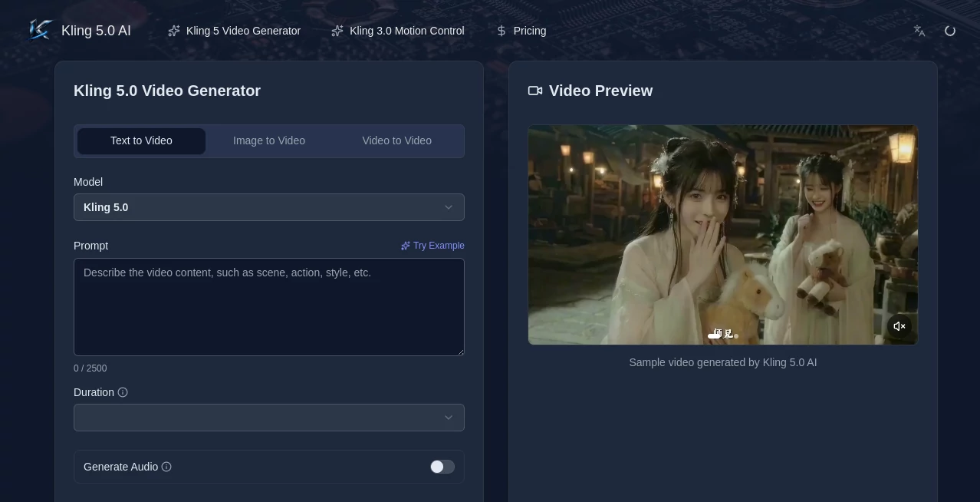
Task: Open the Model dropdown showing Kling 5.0
Action: click(269, 207)
